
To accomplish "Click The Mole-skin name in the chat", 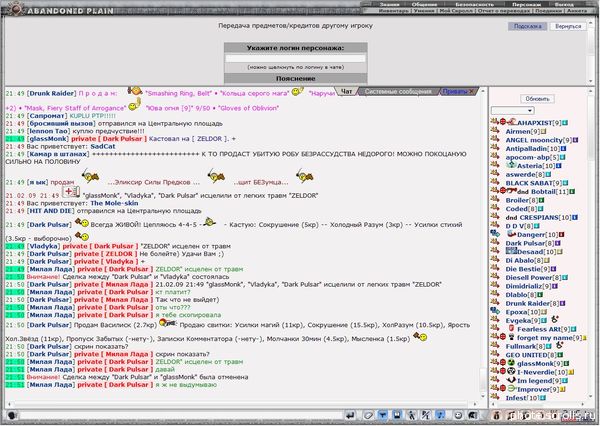I will (x=114, y=203).
